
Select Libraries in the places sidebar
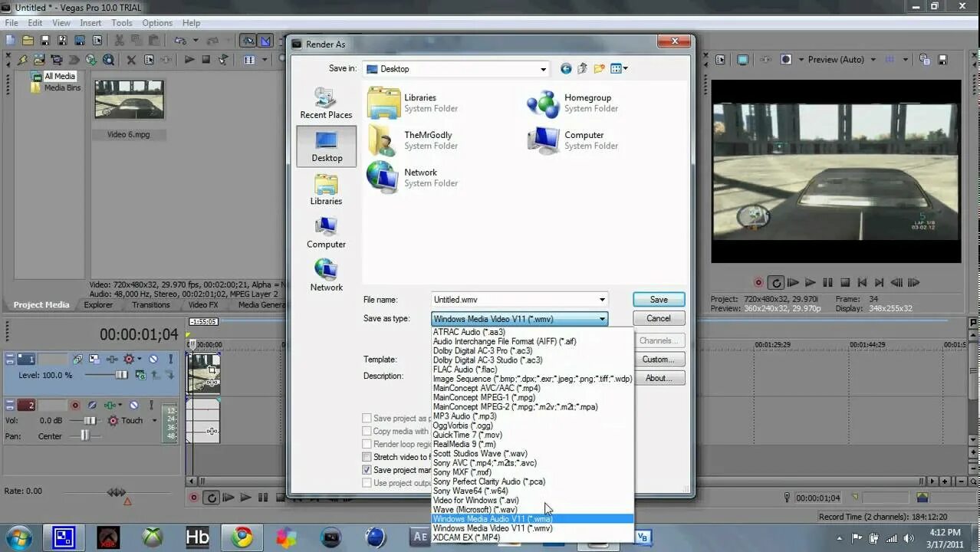(x=326, y=189)
